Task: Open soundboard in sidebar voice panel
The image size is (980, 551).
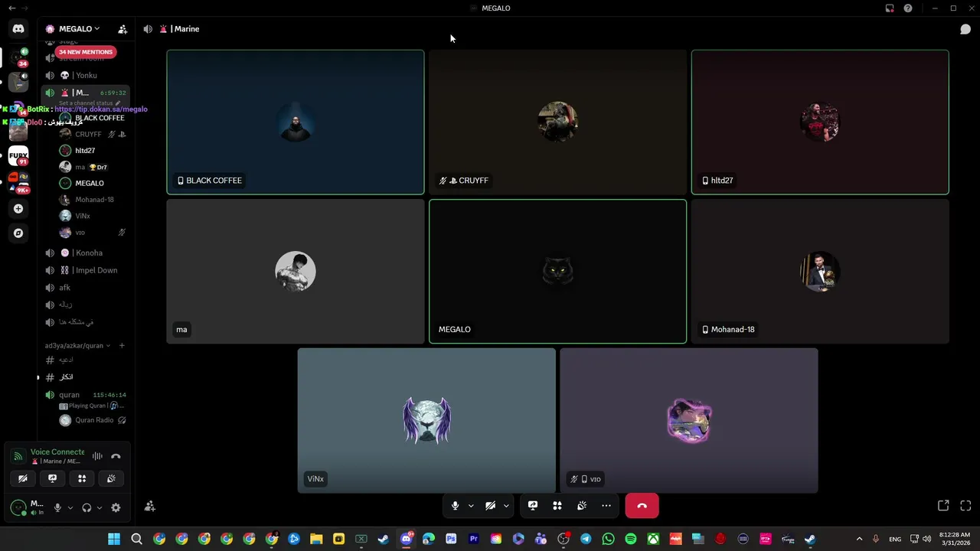Action: click(x=111, y=478)
